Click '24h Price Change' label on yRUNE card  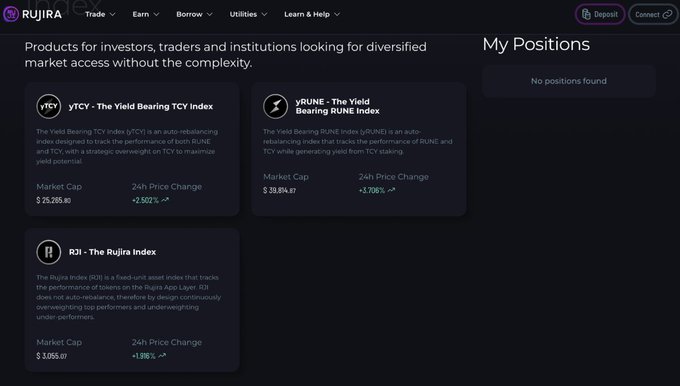393,177
